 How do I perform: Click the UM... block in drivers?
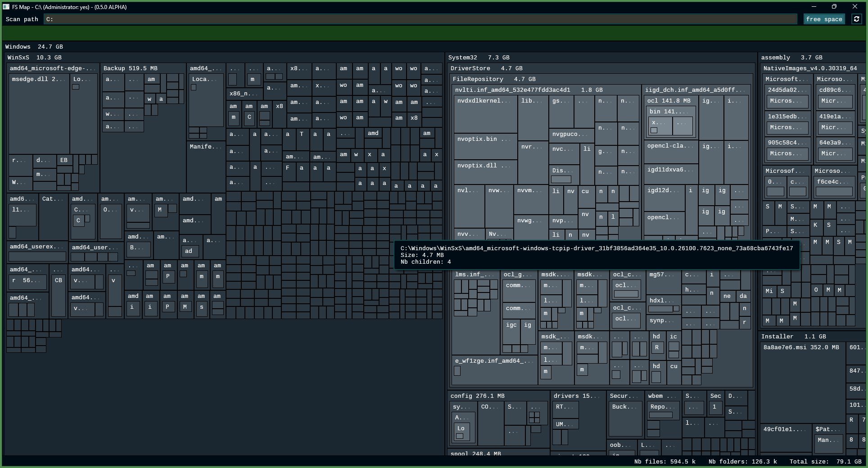coord(565,424)
